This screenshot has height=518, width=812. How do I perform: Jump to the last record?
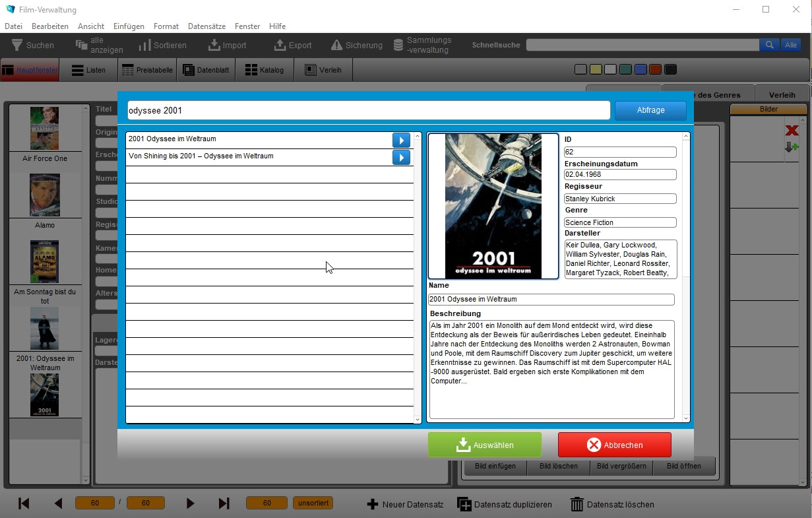click(224, 503)
